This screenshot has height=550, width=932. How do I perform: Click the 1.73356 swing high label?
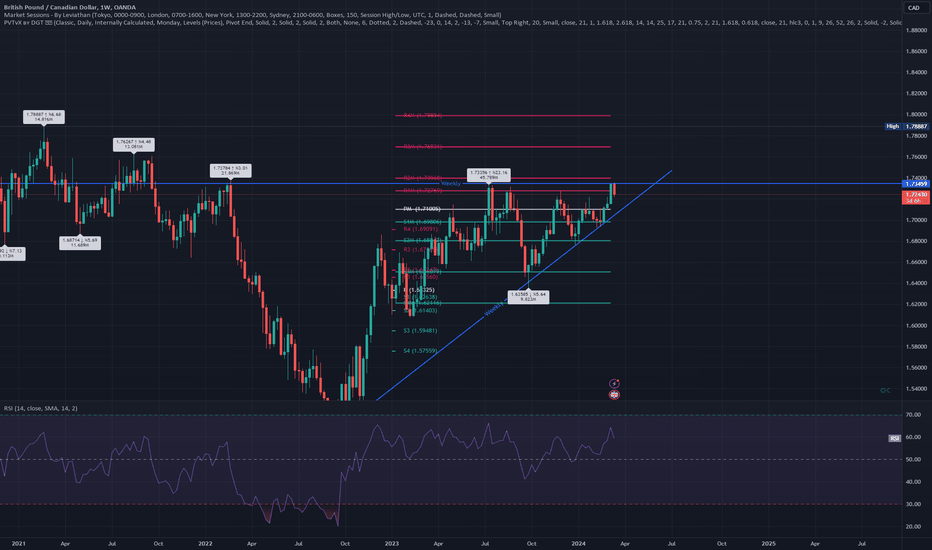point(489,175)
